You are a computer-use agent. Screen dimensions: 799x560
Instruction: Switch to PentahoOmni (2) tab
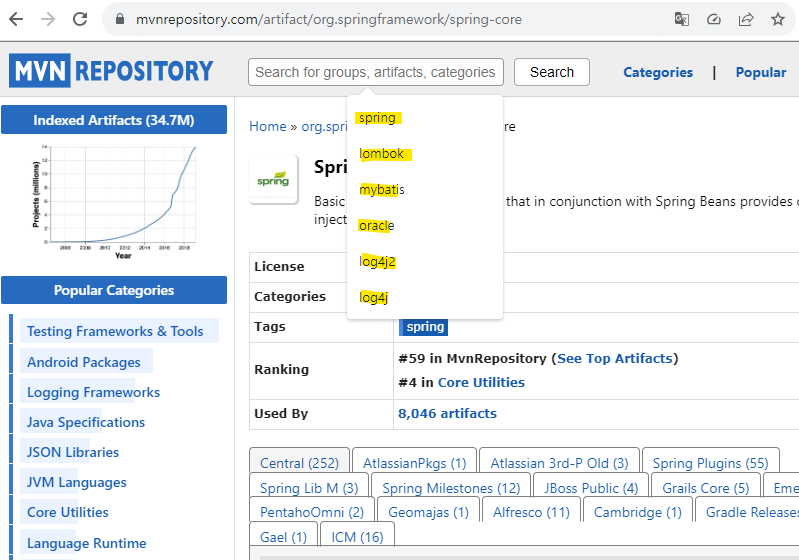point(312,511)
